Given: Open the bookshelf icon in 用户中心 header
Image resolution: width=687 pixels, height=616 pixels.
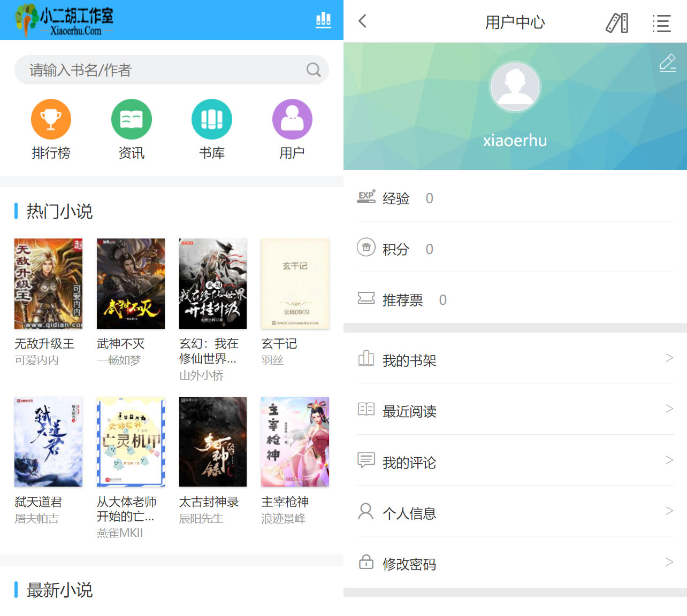Looking at the screenshot, I should tap(617, 23).
